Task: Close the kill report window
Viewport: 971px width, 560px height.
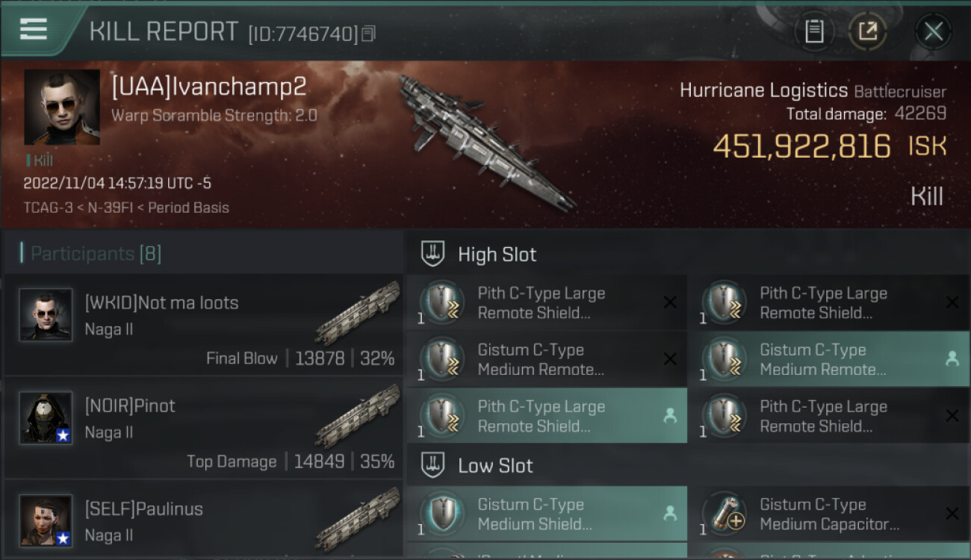Action: [x=933, y=31]
